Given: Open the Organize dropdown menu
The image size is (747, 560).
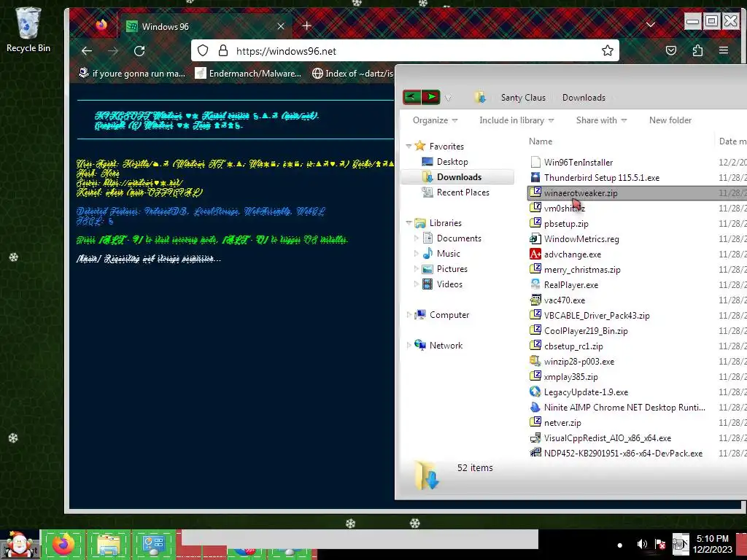Looking at the screenshot, I should point(435,120).
